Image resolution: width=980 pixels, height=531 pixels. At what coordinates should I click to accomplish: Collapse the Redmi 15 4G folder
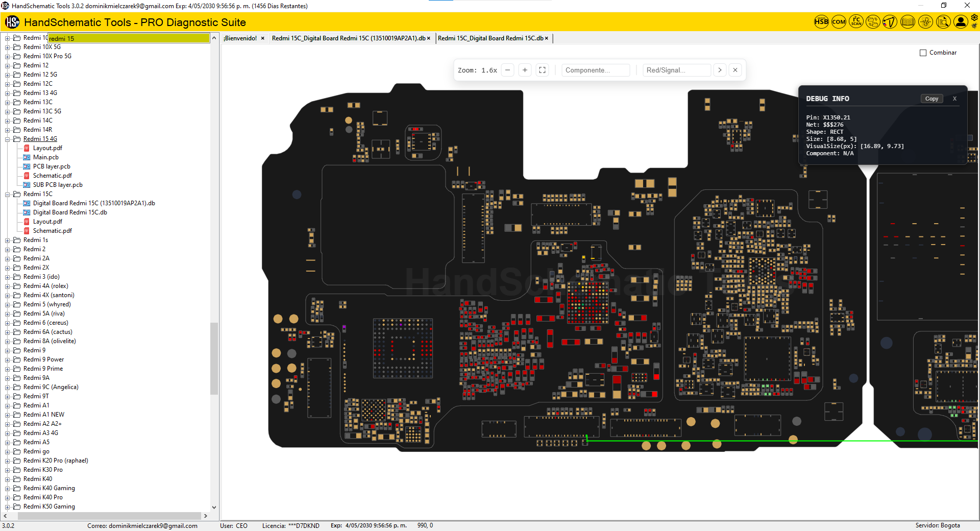pos(8,139)
